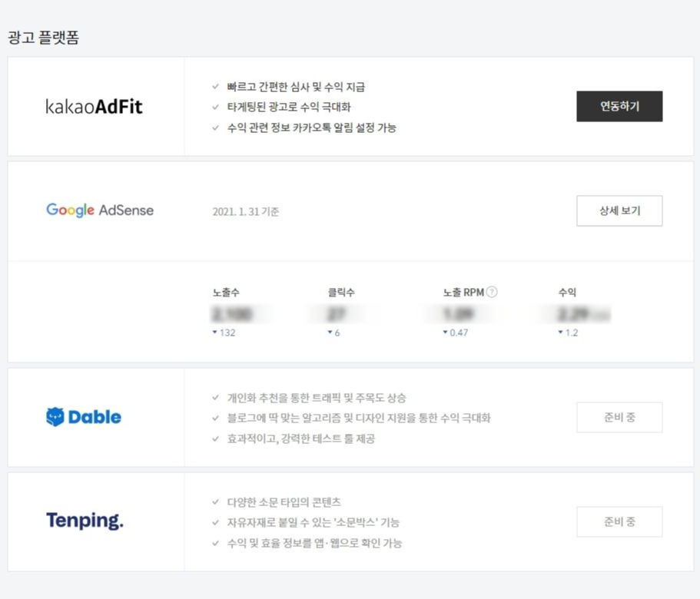Click the down arrow next to 132
Image resolution: width=700 pixels, height=599 pixels.
pyautogui.click(x=214, y=332)
